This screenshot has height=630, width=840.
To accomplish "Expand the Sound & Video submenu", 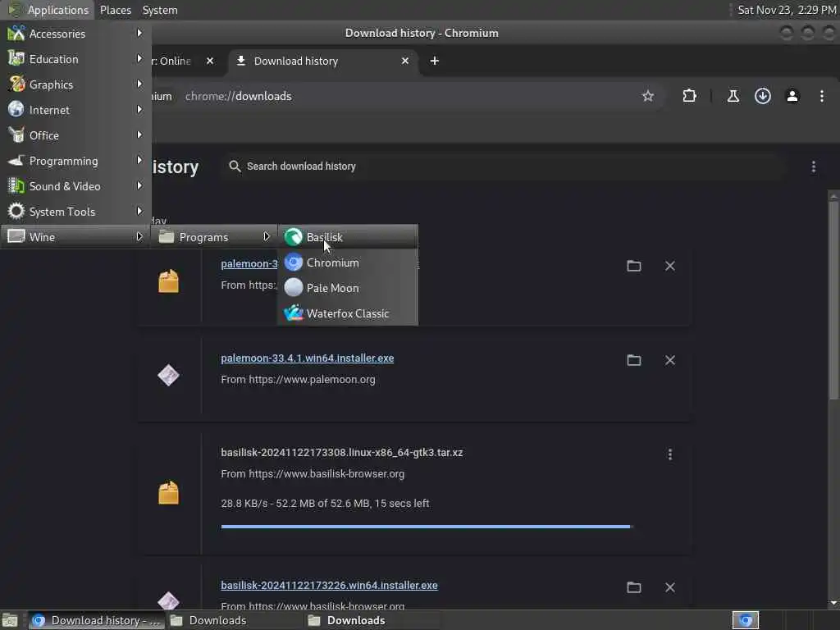I will pyautogui.click(x=75, y=186).
